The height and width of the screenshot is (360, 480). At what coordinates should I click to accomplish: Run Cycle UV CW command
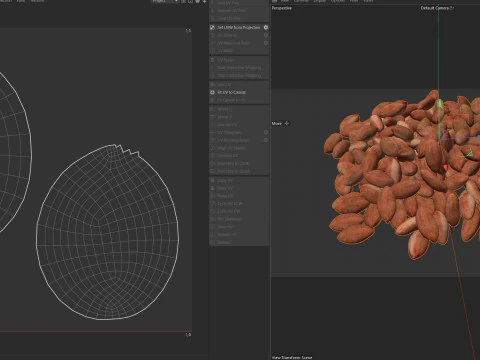point(229,211)
